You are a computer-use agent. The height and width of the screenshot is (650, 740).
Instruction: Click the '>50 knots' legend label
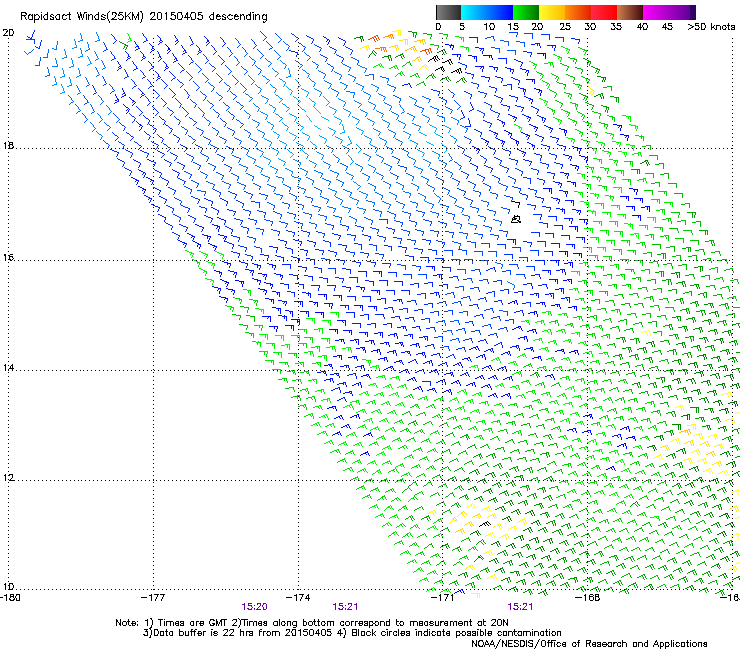click(x=711, y=27)
